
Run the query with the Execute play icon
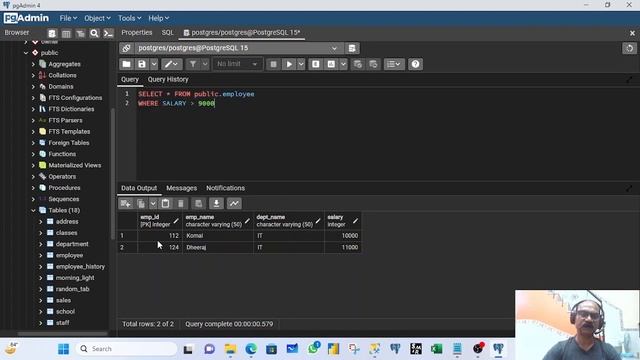coord(289,64)
